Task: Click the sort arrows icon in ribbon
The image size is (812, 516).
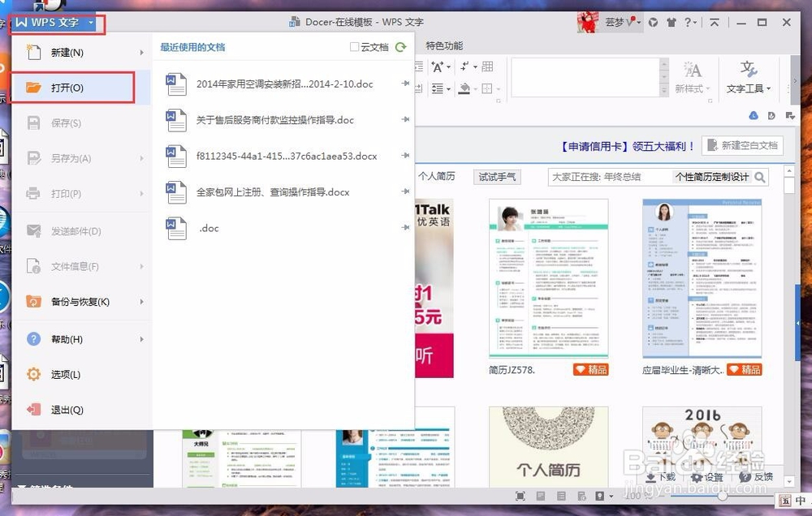Action: pyautogui.click(x=464, y=67)
